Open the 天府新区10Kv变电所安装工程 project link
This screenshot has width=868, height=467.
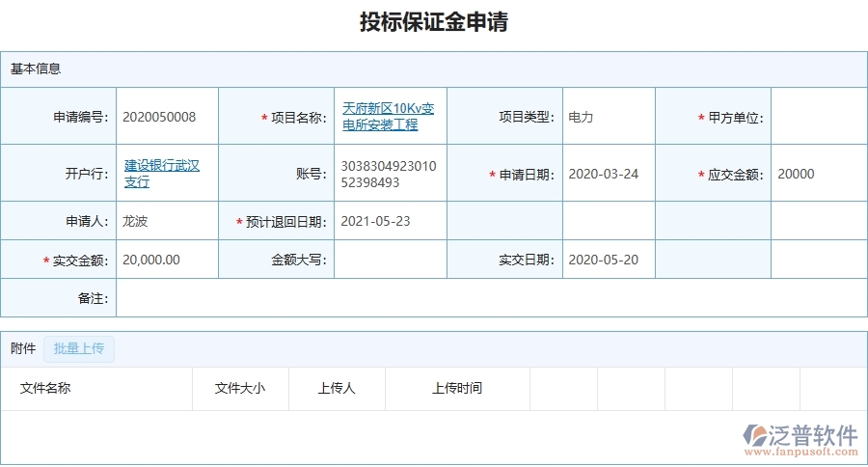(388, 117)
